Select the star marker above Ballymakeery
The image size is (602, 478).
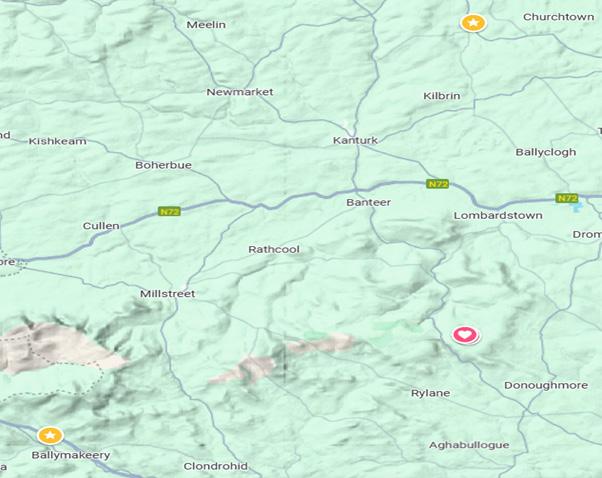pos(50,436)
